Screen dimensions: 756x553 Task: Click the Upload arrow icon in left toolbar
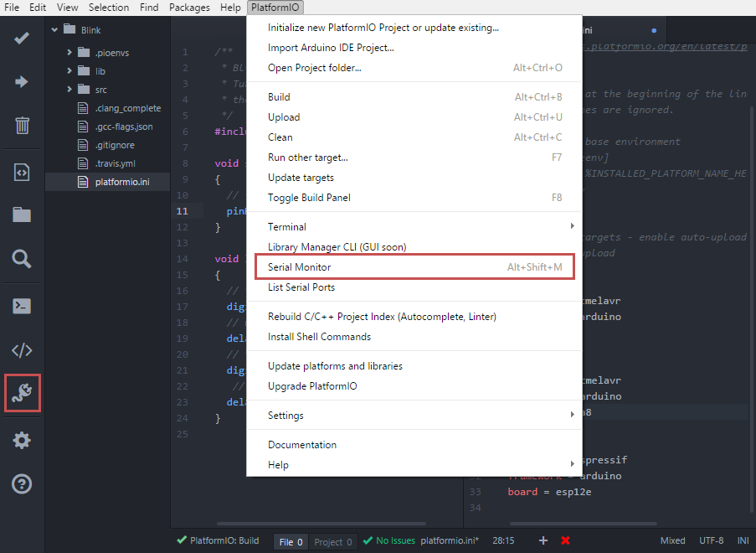(x=22, y=82)
